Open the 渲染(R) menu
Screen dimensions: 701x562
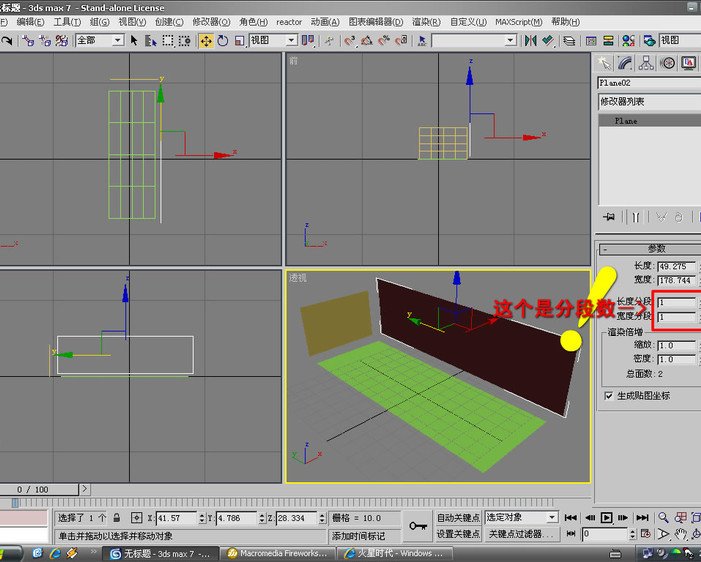pyautogui.click(x=426, y=22)
